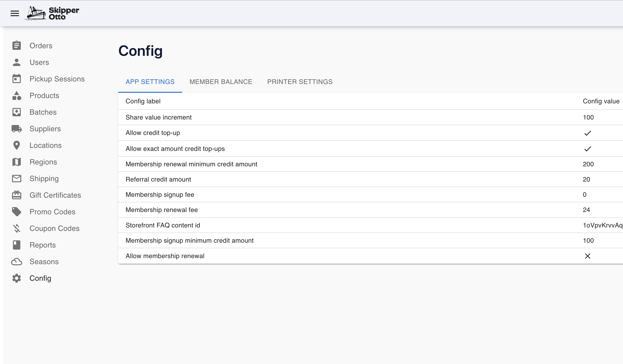The width and height of the screenshot is (623, 364).
Task: Toggle Allow membership renewal X mark
Action: [587, 256]
